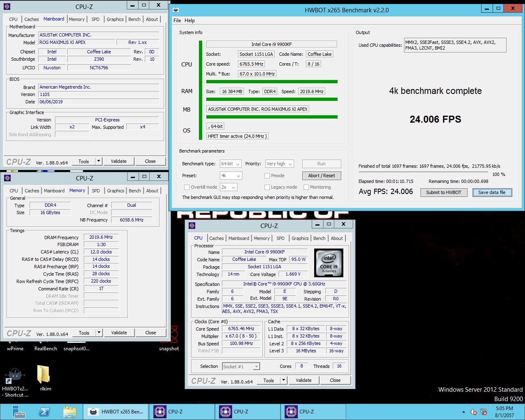Open the Overkill 2x dropdown

(x=228, y=187)
